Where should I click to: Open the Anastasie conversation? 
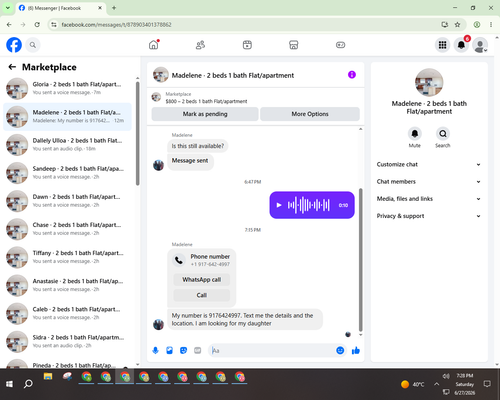click(x=68, y=285)
